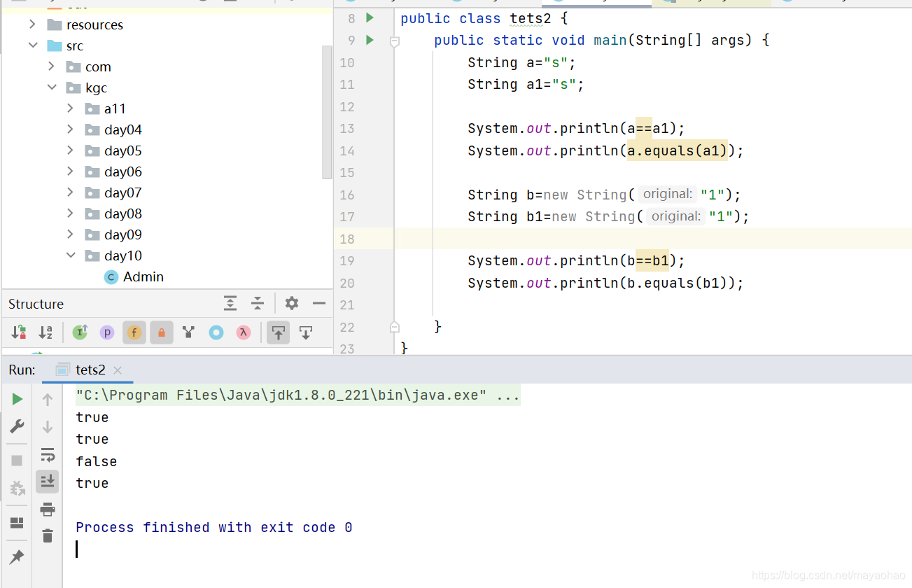
Task: Collapse all in Structure panel
Action: 258,303
